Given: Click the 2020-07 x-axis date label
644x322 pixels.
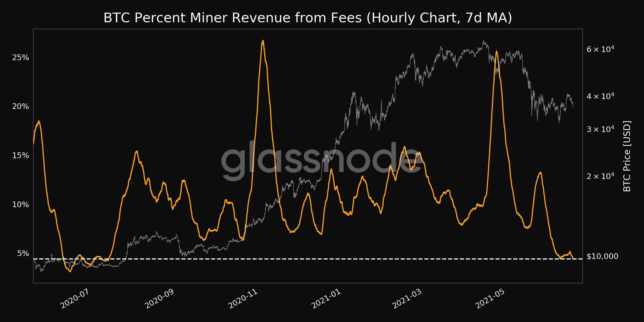Looking at the screenshot, I should 75,299.
